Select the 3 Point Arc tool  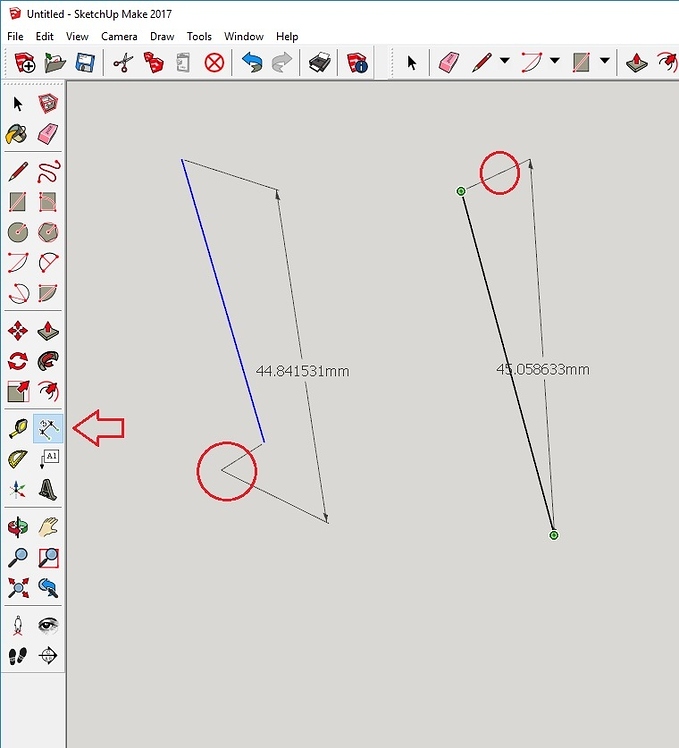pyautogui.click(x=18, y=293)
